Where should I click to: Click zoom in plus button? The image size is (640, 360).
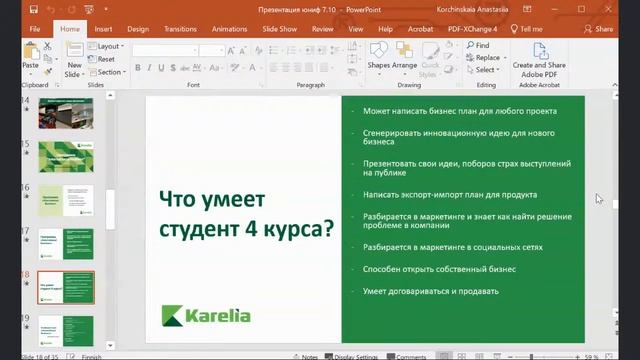[578, 357]
